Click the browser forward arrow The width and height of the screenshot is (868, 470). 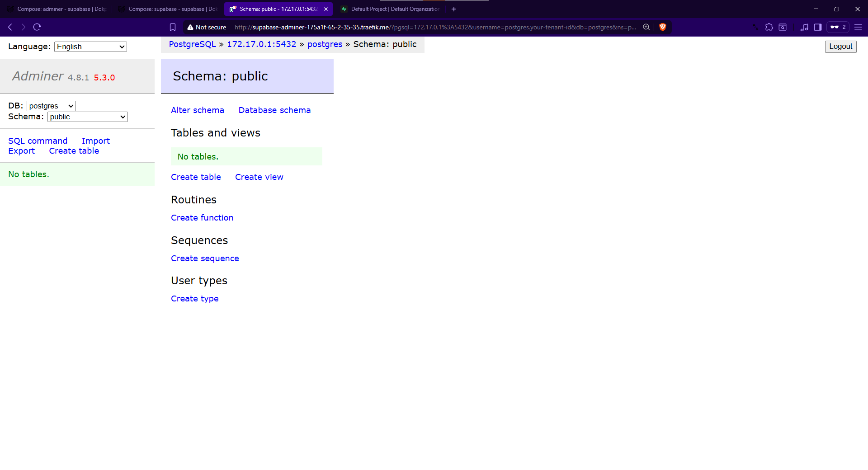click(23, 27)
